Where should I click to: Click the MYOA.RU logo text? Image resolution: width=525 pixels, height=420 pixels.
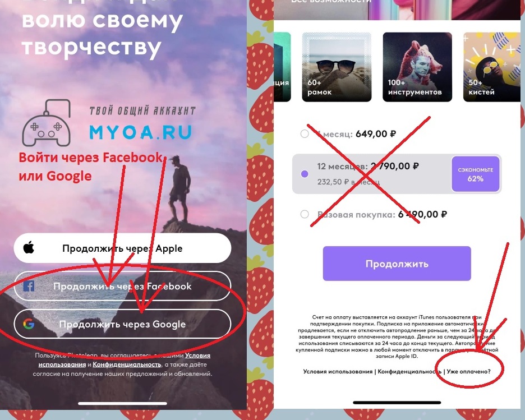[x=140, y=132]
